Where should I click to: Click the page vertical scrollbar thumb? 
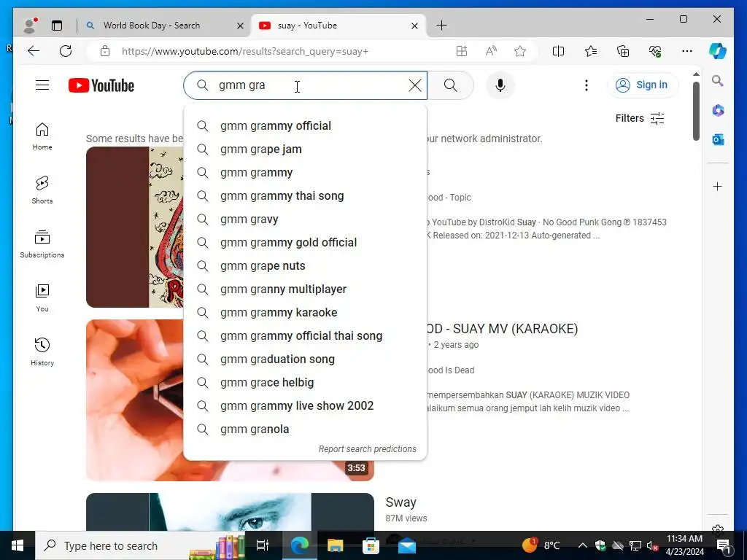696,111
